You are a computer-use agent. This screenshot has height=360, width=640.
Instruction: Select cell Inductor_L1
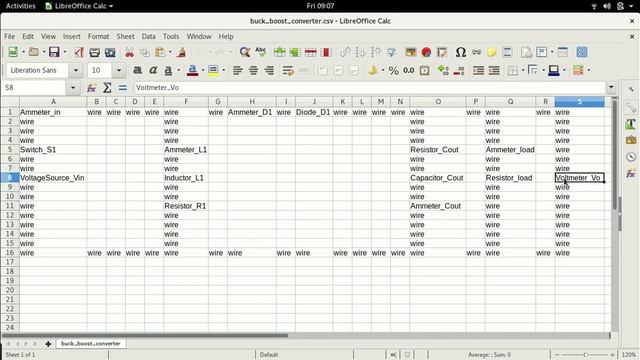coord(186,178)
